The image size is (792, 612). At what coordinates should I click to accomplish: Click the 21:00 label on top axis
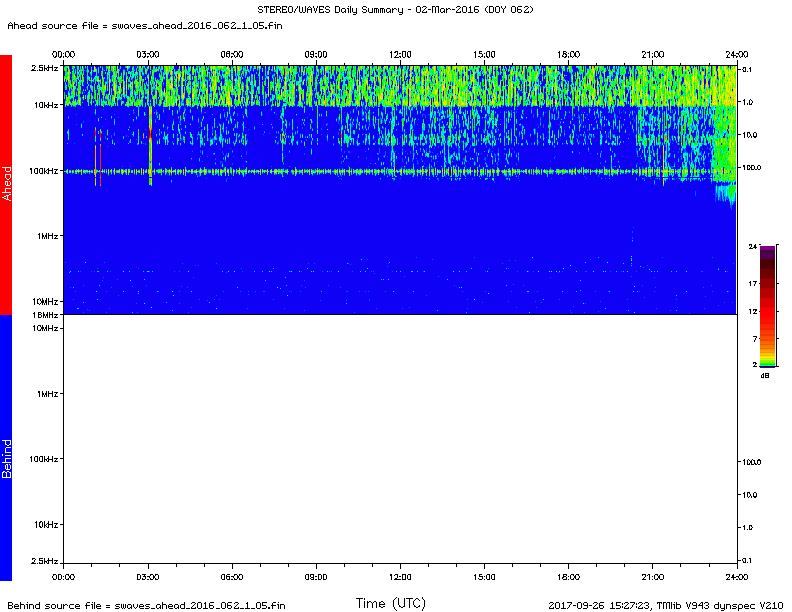pyautogui.click(x=653, y=53)
